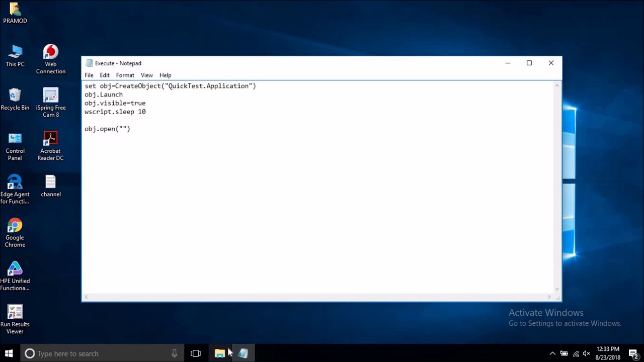Select the Web Connection desktop shortcut
Image resolution: width=644 pixels, height=362 pixels.
(x=50, y=59)
